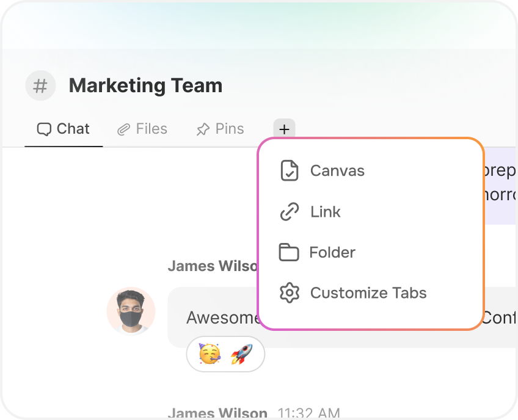Click James Wilson's name above the Awesome message
This screenshot has height=420, width=518.
212,266
